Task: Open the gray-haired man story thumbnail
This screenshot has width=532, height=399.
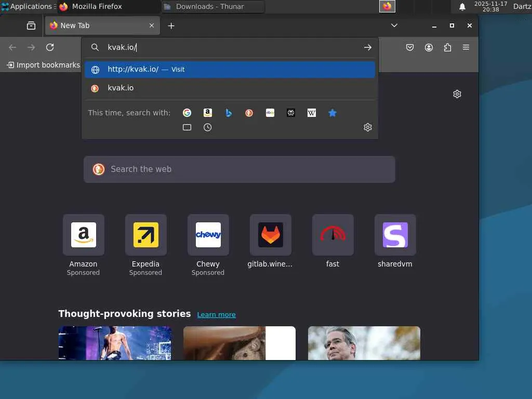Action: pyautogui.click(x=364, y=343)
